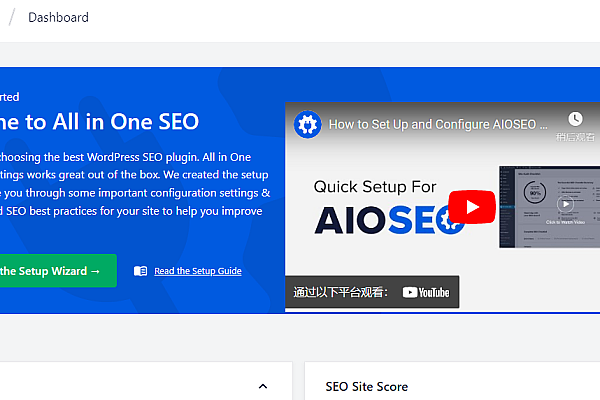The image size is (600, 400).
Task: Click the Dashboard breadcrumb title
Action: click(x=58, y=18)
